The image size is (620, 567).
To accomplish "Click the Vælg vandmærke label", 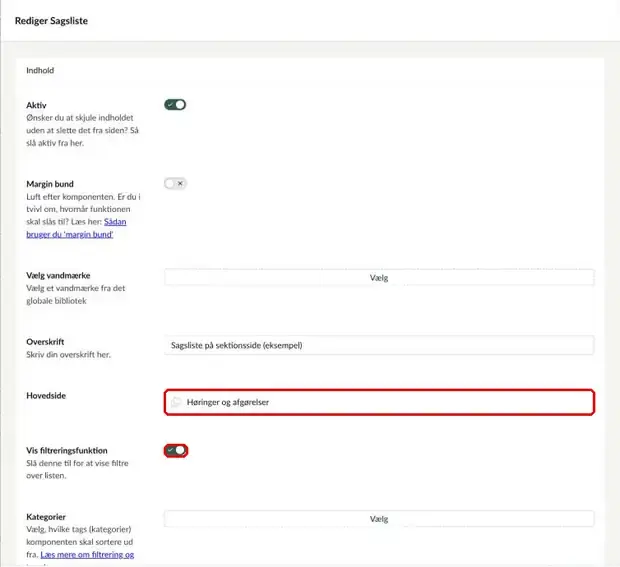I will point(58,275).
